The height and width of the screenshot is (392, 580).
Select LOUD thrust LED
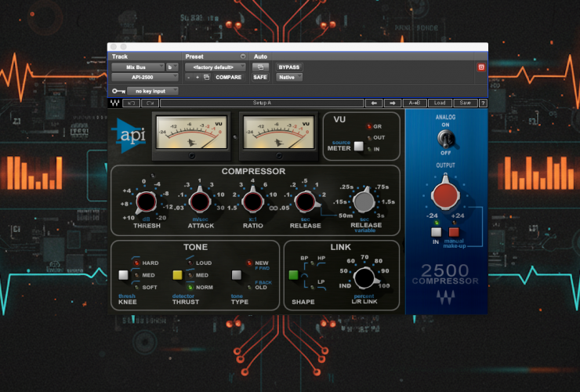190,263
